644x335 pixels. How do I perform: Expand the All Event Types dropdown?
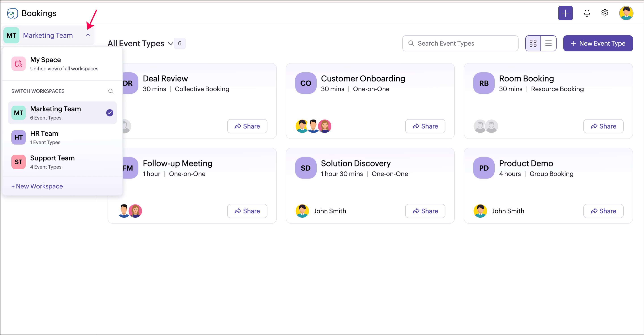tap(170, 44)
